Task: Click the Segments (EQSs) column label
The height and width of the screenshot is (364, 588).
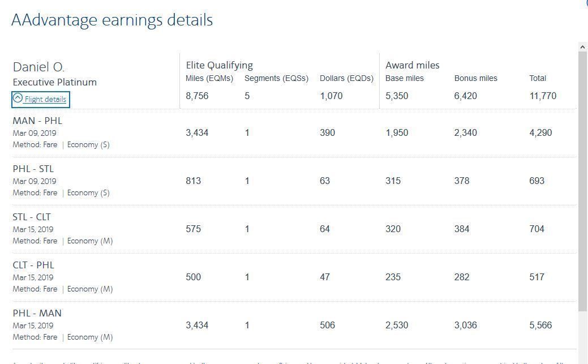Action: pyautogui.click(x=276, y=79)
